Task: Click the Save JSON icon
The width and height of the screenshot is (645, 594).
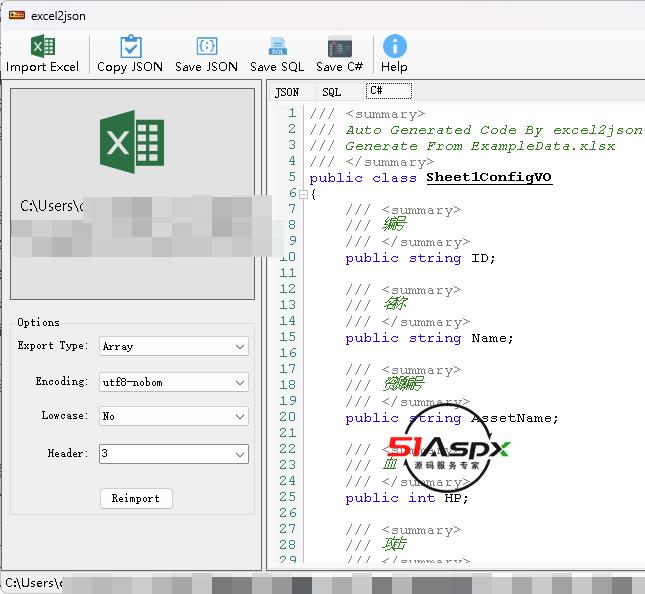Action: pyautogui.click(x=207, y=47)
